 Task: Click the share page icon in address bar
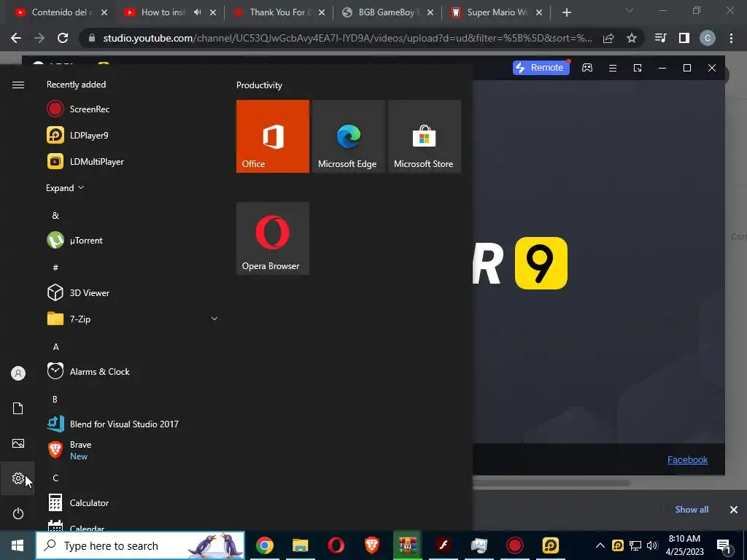click(x=608, y=38)
